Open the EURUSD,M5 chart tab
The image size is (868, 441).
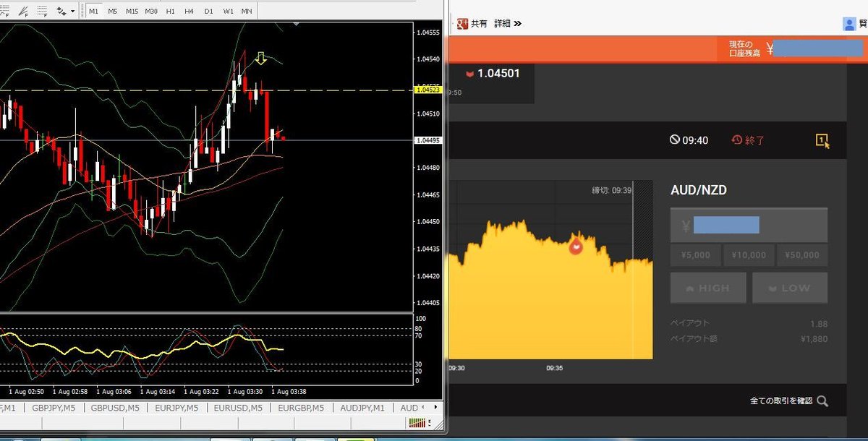click(x=239, y=408)
